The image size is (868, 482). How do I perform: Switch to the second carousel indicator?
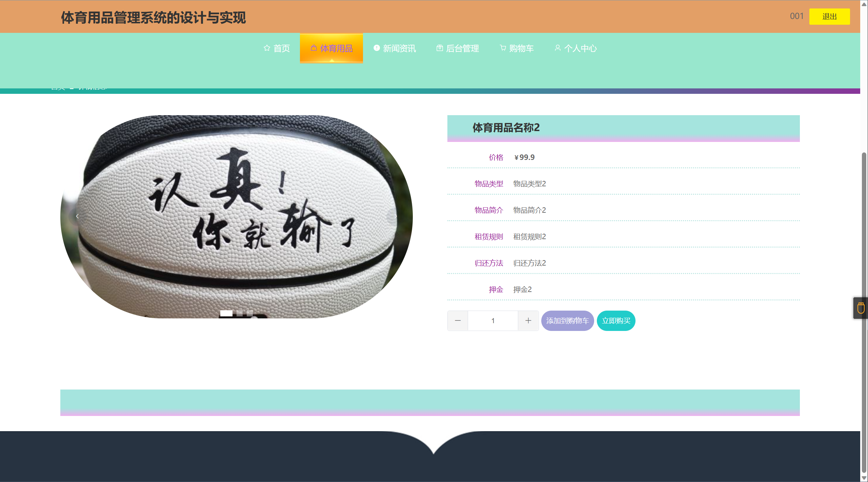[x=239, y=313]
